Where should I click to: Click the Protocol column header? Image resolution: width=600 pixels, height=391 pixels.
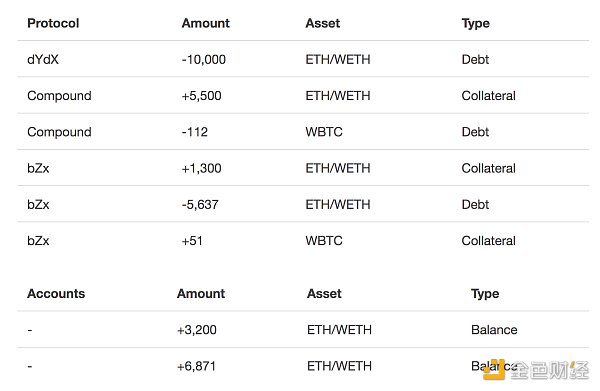click(x=53, y=23)
